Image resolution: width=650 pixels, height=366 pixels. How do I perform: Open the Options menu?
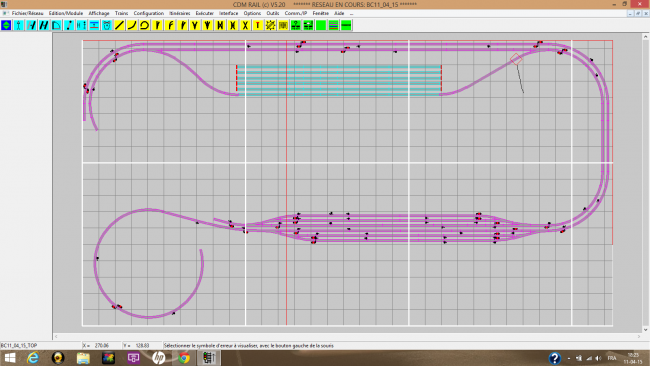pyautogui.click(x=252, y=13)
